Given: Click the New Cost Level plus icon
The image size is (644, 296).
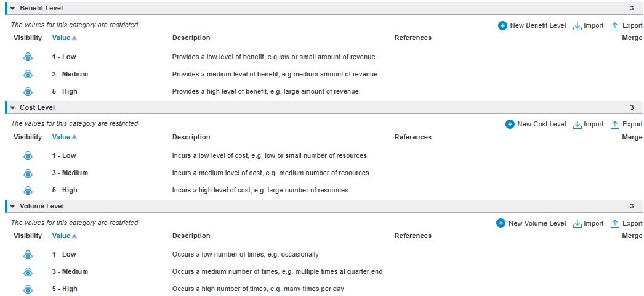Looking at the screenshot, I should (510, 124).
